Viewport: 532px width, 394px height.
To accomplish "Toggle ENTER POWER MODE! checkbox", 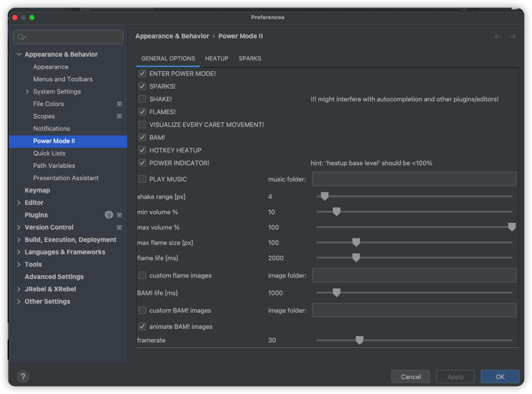I will pyautogui.click(x=142, y=73).
